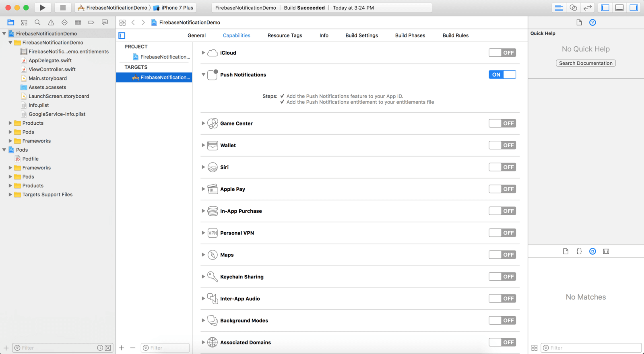Expand the Targets Support Files folder
This screenshot has height=354, width=644.
[x=10, y=195]
